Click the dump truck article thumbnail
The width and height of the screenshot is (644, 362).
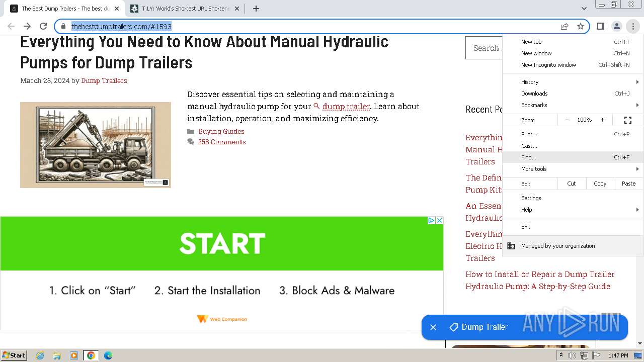96,145
